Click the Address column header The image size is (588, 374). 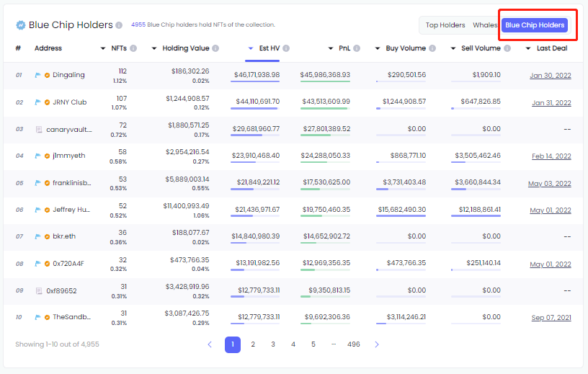pos(48,48)
